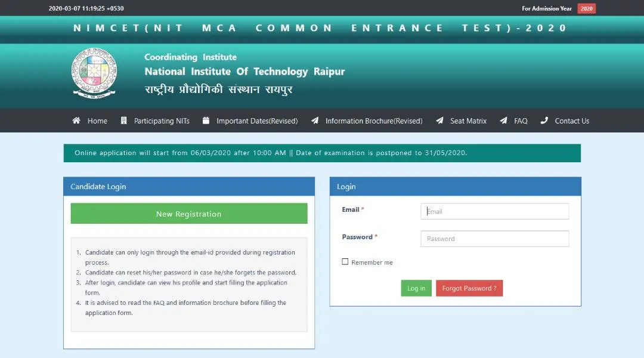This screenshot has width=644, height=358.
Task: Click the red 2020 admission year badge
Action: (587, 8)
